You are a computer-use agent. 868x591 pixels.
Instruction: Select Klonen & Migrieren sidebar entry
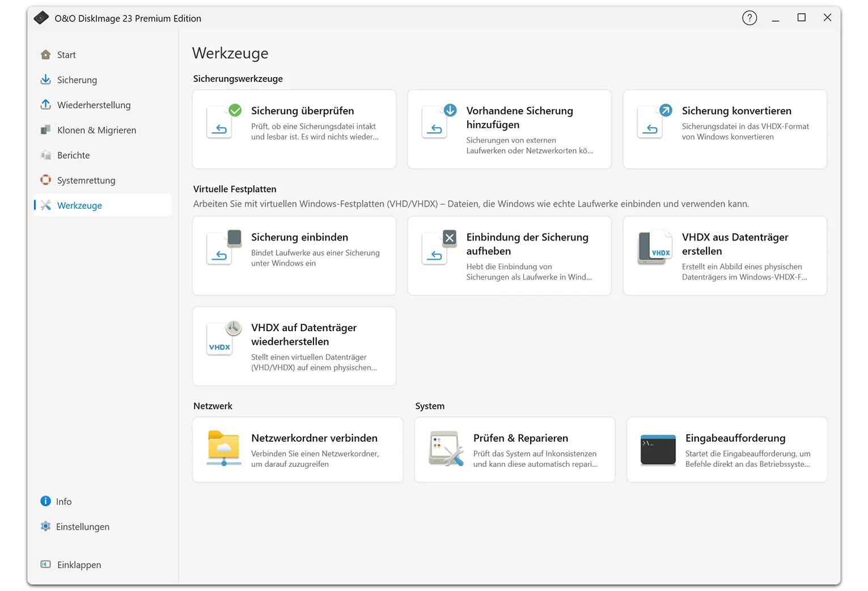97,130
